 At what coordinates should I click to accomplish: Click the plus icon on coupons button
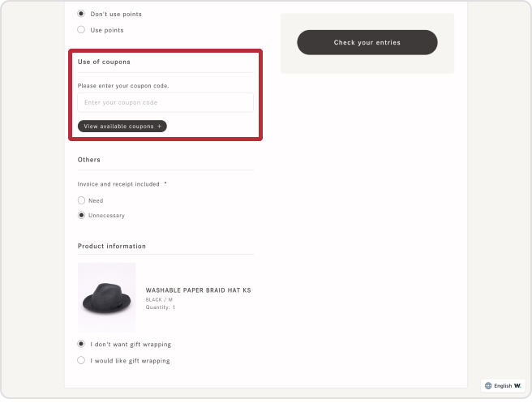tap(159, 127)
